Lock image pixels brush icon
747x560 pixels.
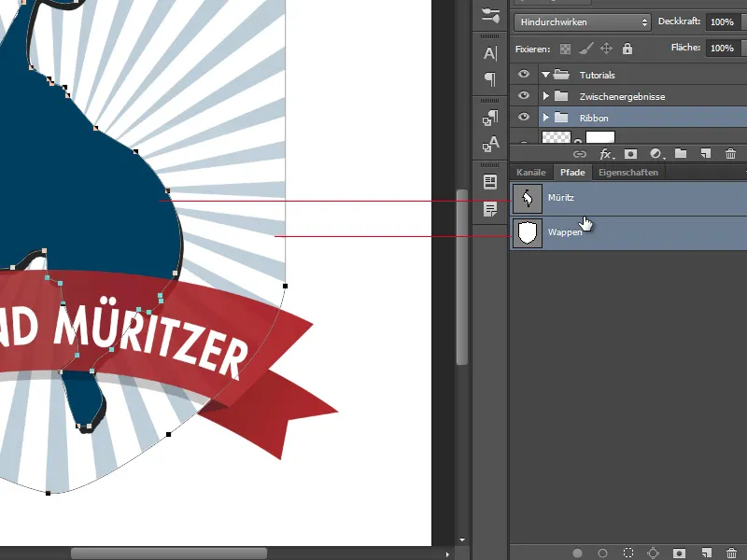click(x=586, y=49)
